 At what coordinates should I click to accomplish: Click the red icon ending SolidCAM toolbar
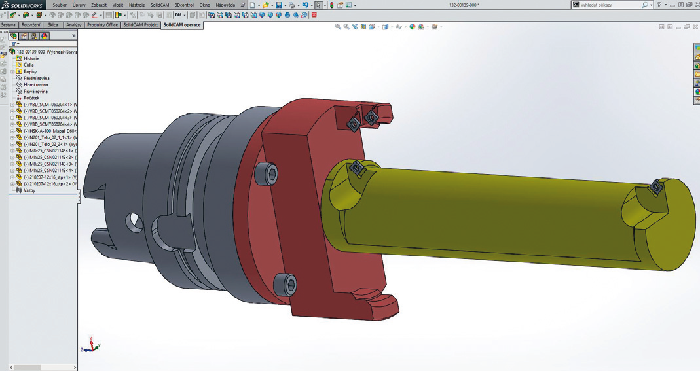tap(314, 15)
